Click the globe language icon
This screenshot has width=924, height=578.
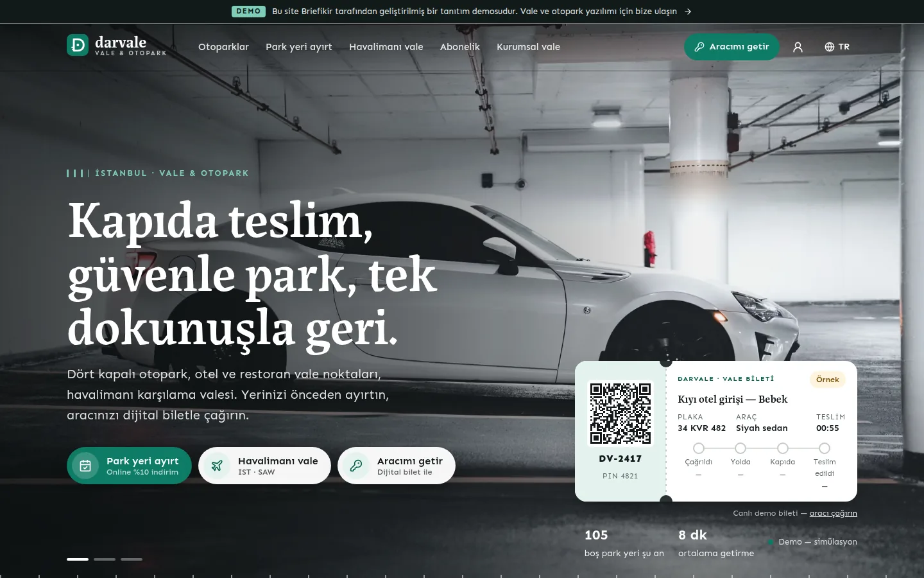point(830,47)
